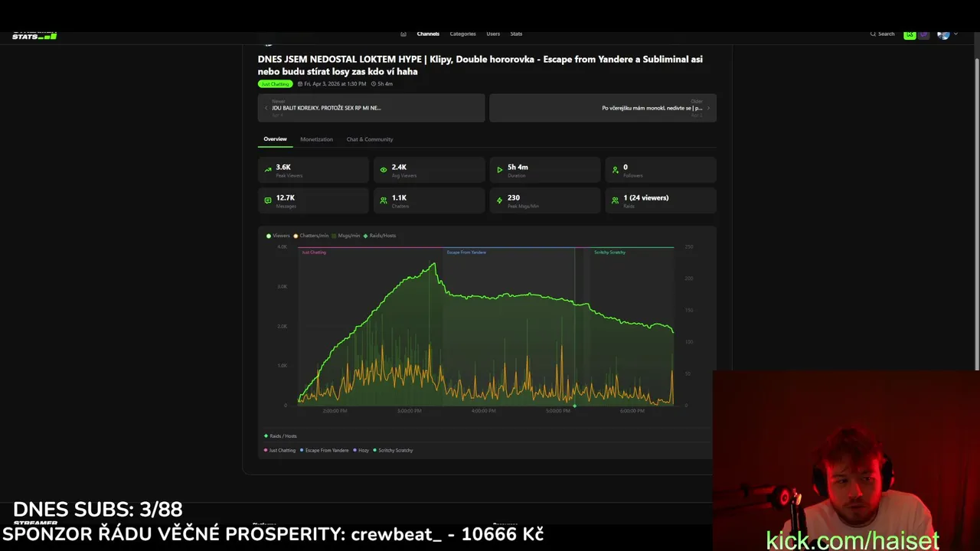Select the green Kick platform icon
The height and width of the screenshot is (551, 980).
(x=910, y=34)
